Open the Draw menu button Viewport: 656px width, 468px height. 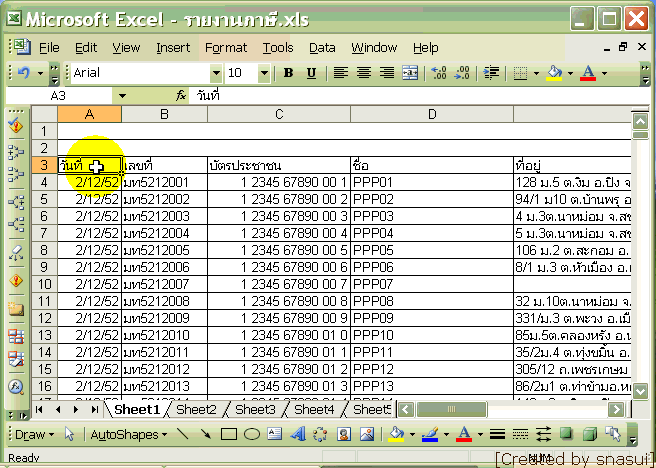34,435
